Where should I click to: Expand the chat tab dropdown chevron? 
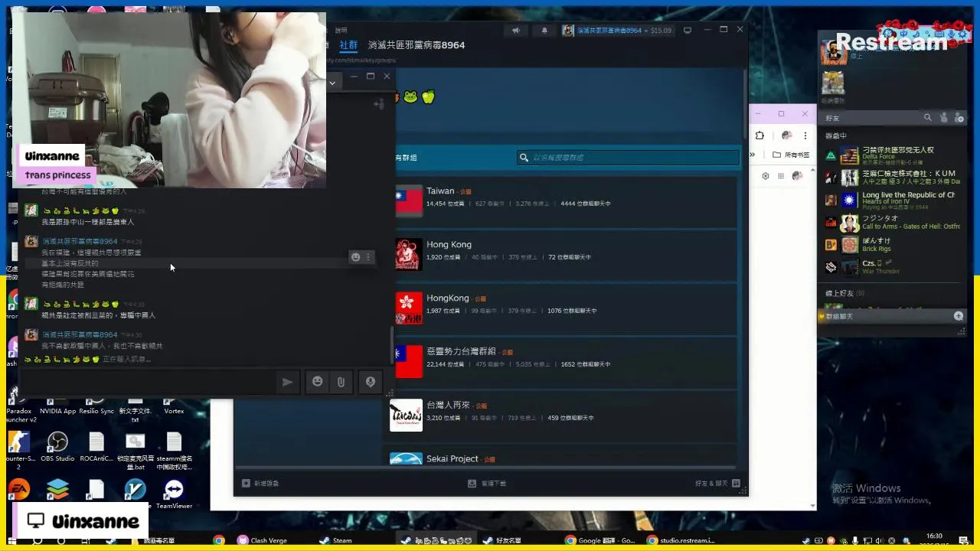332,82
